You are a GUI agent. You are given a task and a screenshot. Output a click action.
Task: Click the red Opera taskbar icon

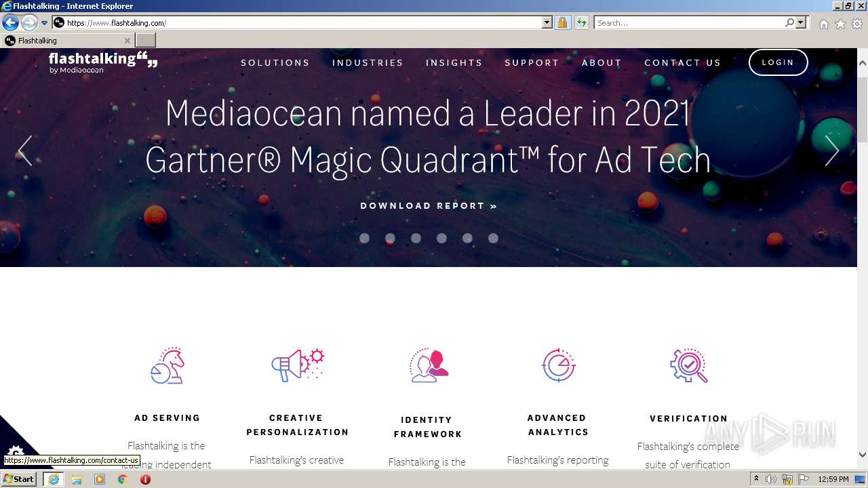(145, 479)
